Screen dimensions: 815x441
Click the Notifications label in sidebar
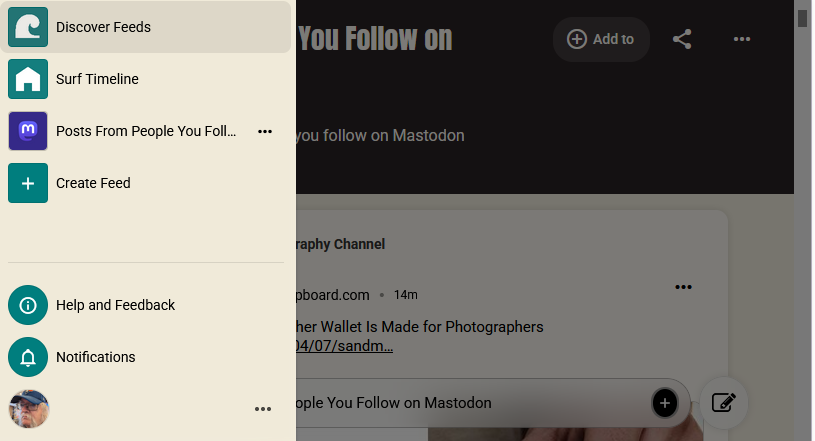coord(95,357)
